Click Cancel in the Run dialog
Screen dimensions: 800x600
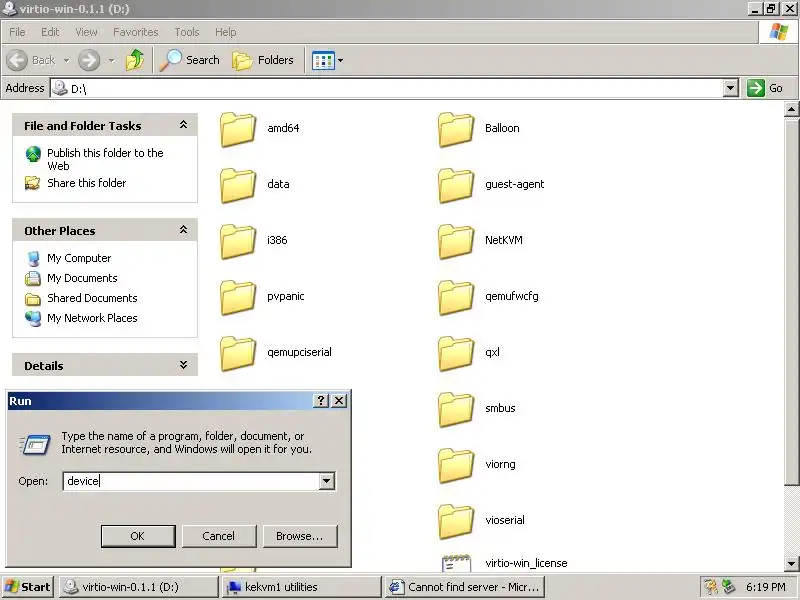click(218, 536)
